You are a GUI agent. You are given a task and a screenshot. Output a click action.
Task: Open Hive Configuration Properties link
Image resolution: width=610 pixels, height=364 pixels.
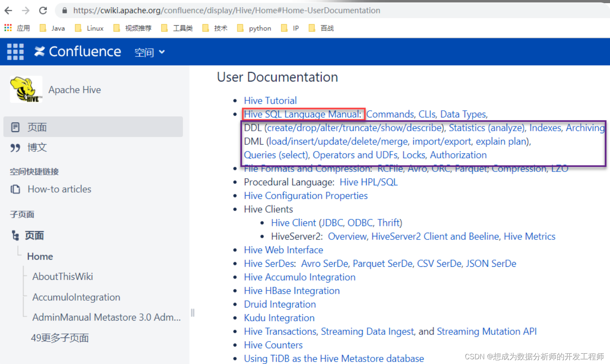pyautogui.click(x=306, y=196)
